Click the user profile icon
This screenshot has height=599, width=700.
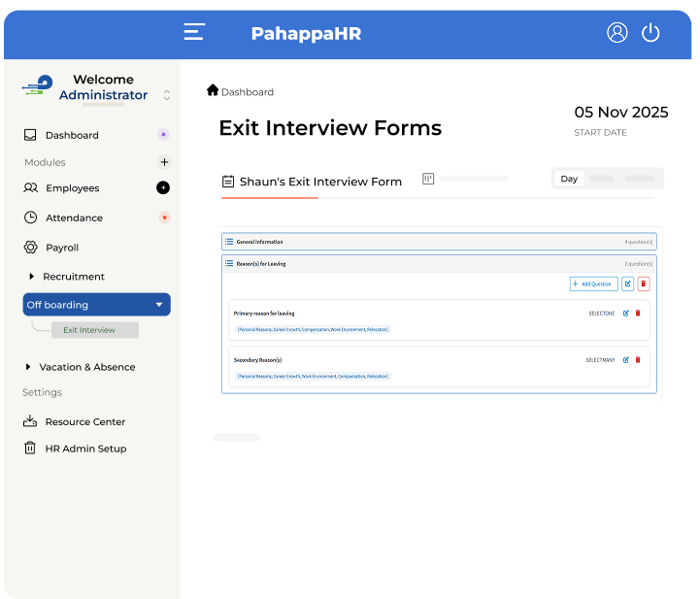coord(617,32)
